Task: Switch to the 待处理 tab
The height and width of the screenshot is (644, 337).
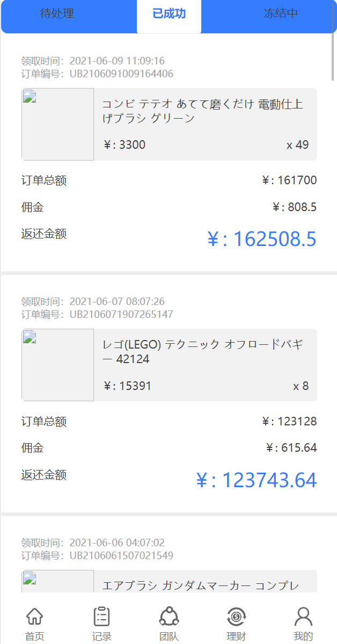Action: (x=57, y=15)
